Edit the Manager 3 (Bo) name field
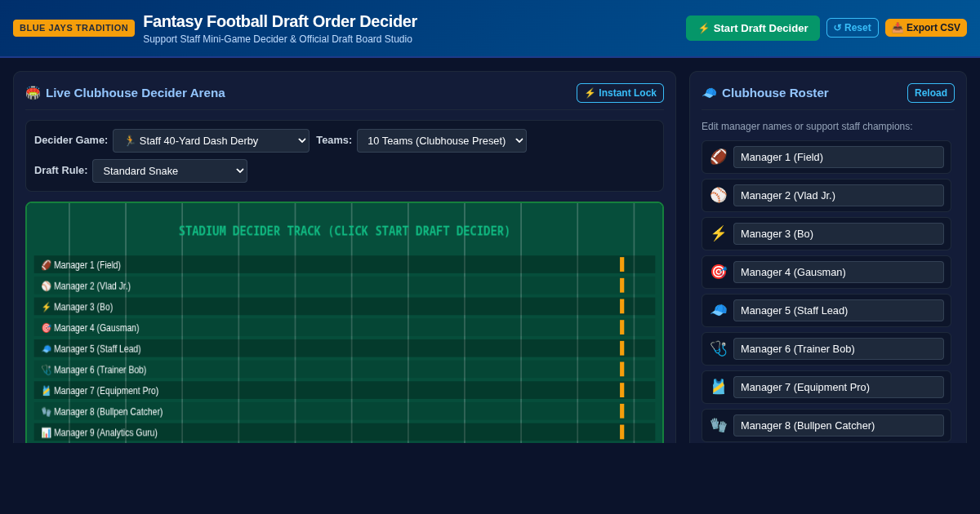This screenshot has height=514, width=980. pyautogui.click(x=839, y=234)
